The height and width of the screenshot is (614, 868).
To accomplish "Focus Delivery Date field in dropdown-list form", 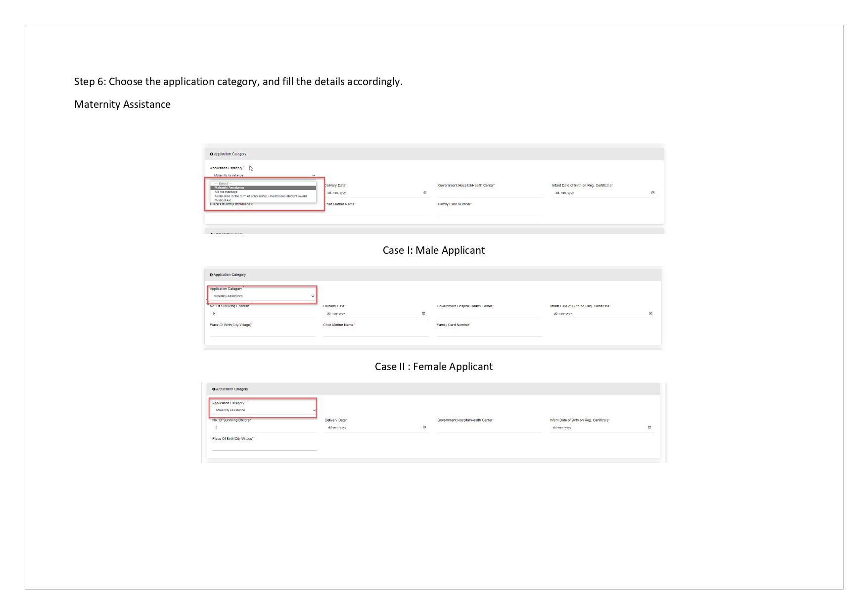I will (x=376, y=193).
